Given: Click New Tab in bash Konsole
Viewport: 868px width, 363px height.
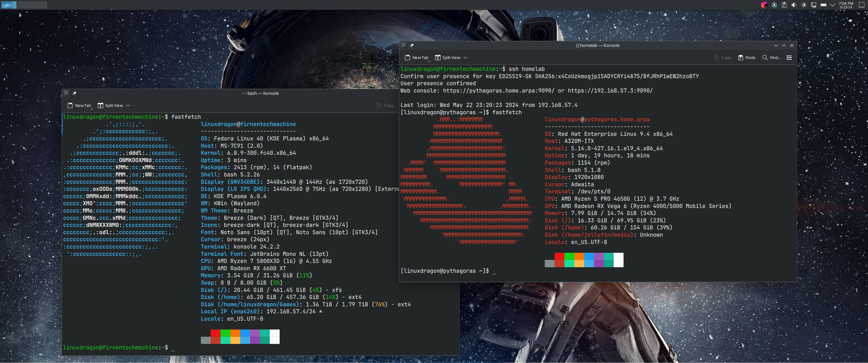Looking at the screenshot, I should 79,105.
